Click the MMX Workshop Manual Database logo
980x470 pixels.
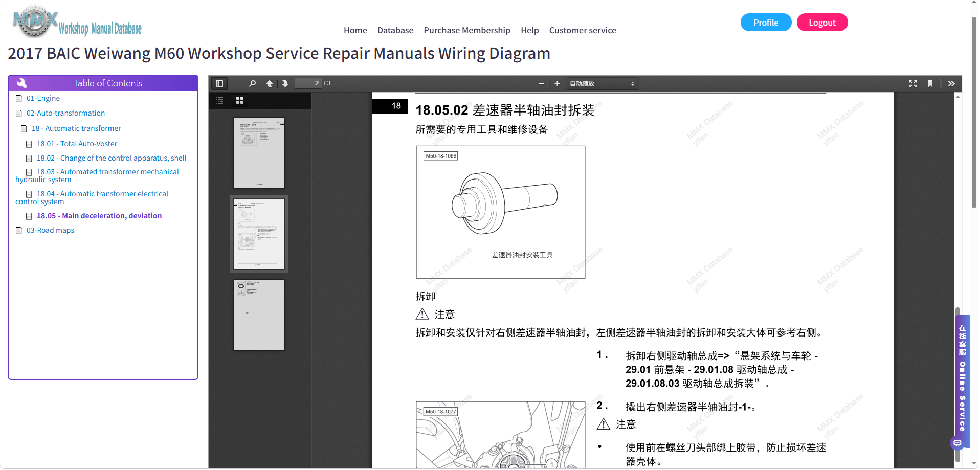pos(77,22)
